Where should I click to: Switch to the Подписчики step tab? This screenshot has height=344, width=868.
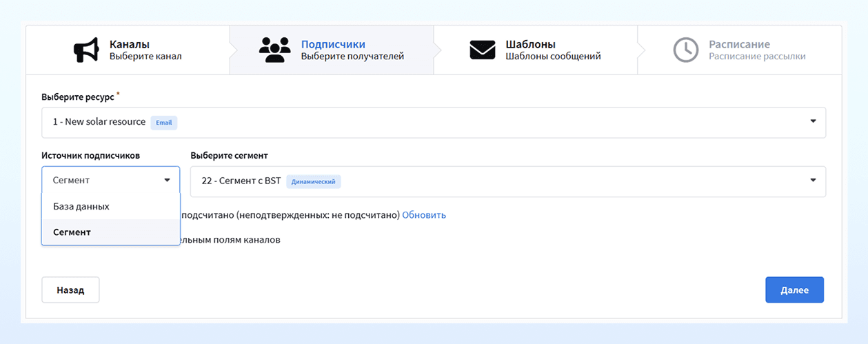tap(332, 50)
